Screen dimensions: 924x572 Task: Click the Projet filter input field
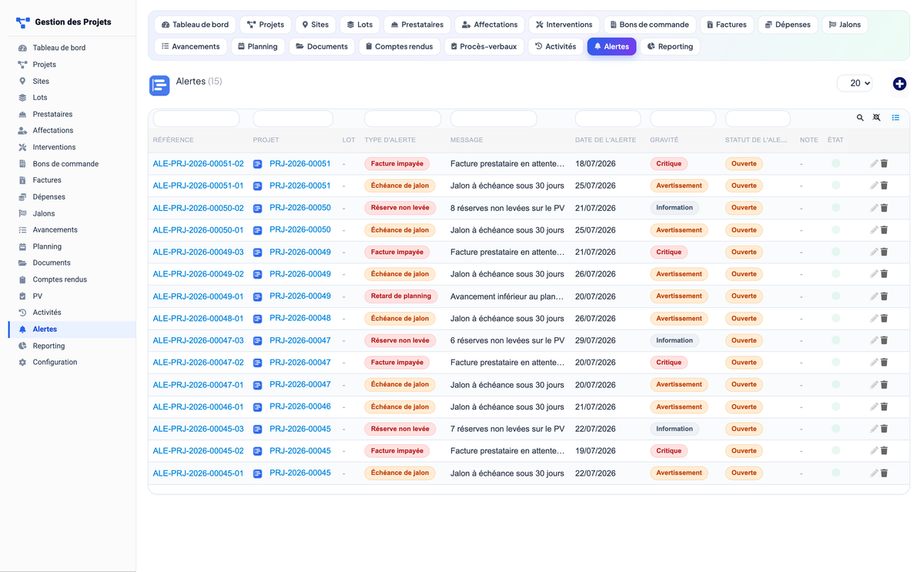point(293,119)
